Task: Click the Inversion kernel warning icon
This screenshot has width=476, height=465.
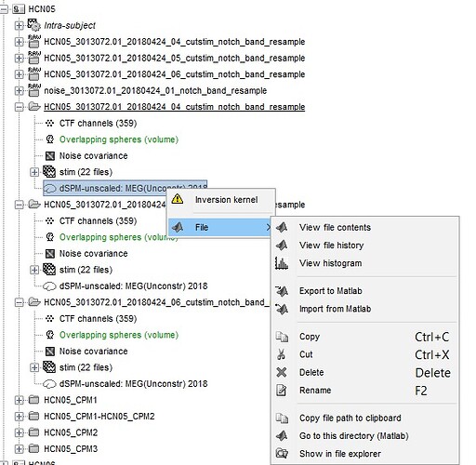Action: (x=178, y=199)
